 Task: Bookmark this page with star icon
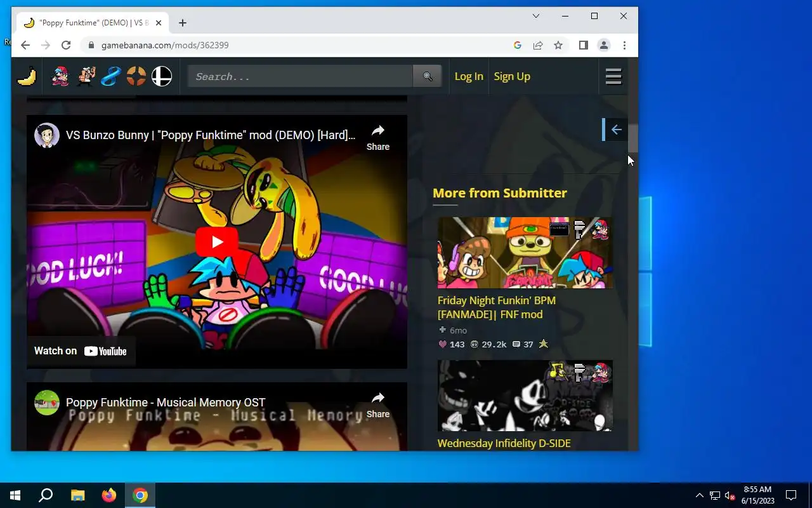tap(558, 45)
